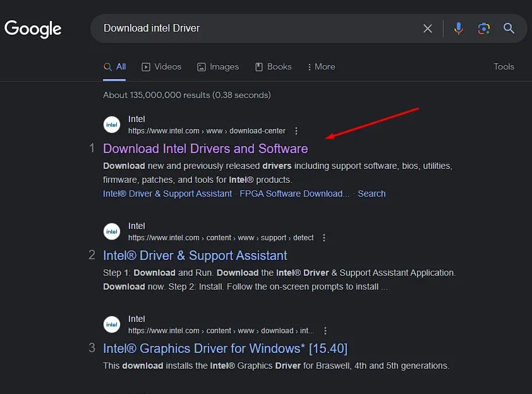Switch to the Videos tab

click(162, 66)
